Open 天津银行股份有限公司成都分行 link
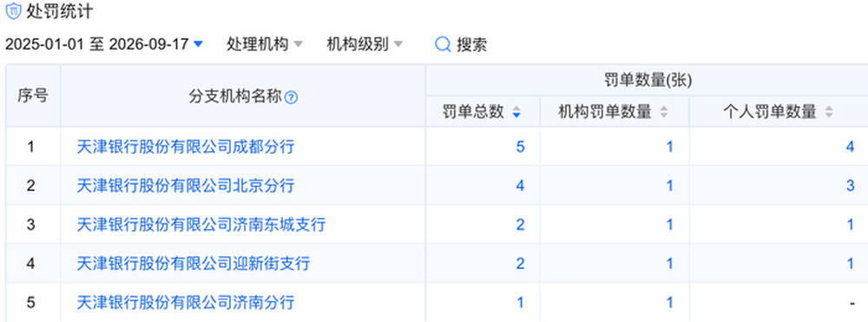Screen dimensions: 868x322 (x=186, y=147)
